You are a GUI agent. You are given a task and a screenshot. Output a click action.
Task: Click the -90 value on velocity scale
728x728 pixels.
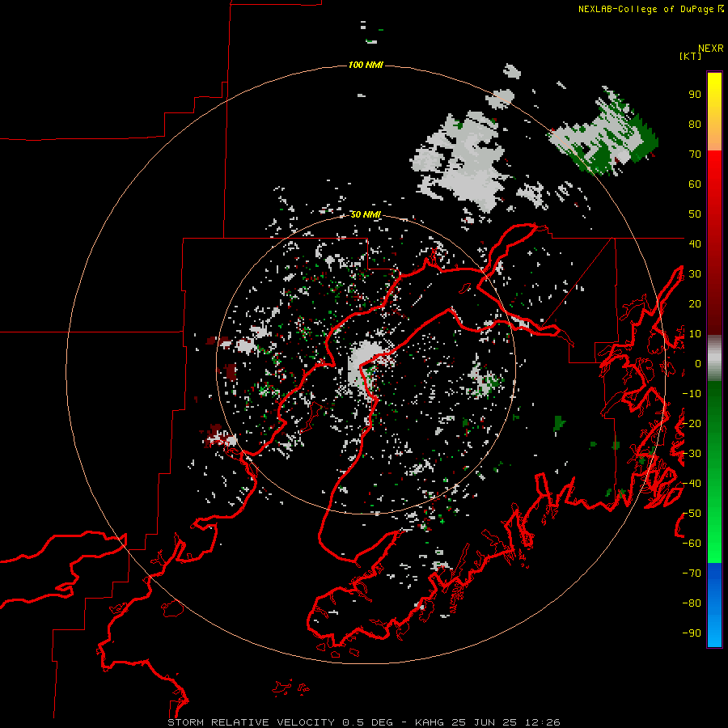coord(692,633)
